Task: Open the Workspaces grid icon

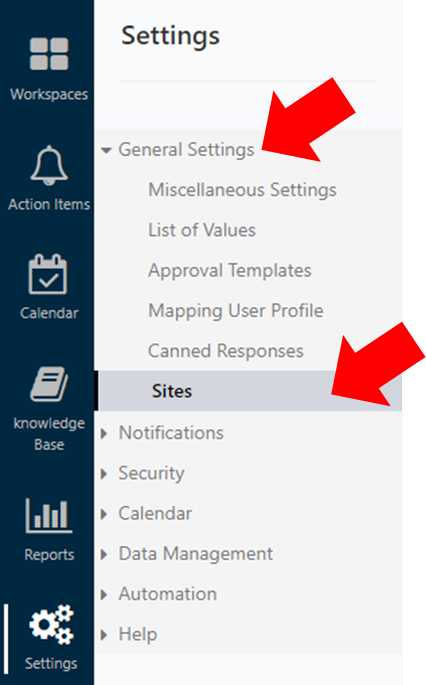Action: point(49,54)
